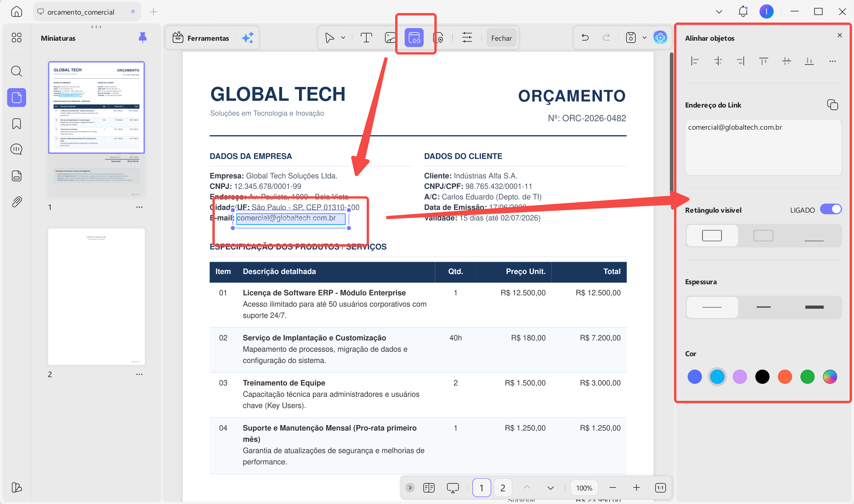Open the home screen icon
The image size is (854, 504).
click(16, 11)
